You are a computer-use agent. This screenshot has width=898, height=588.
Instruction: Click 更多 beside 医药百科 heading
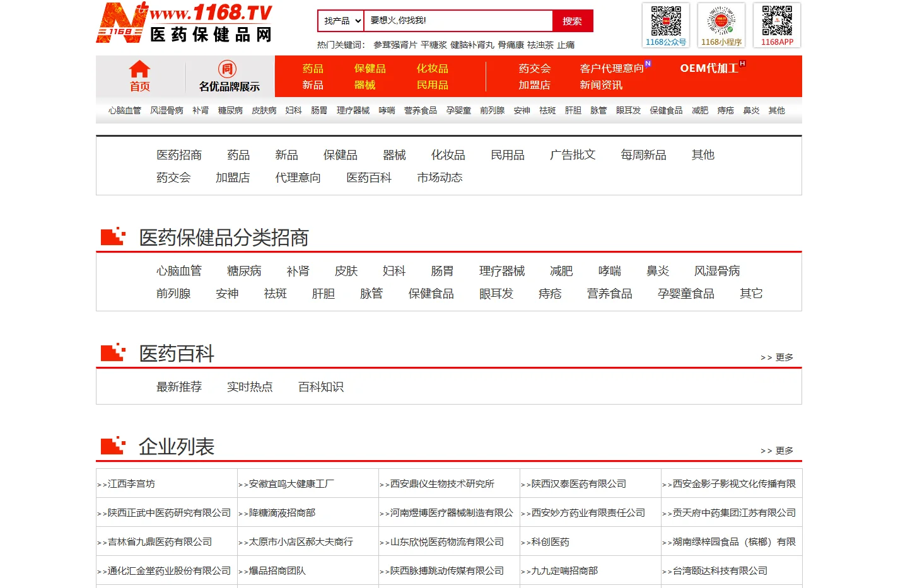777,357
